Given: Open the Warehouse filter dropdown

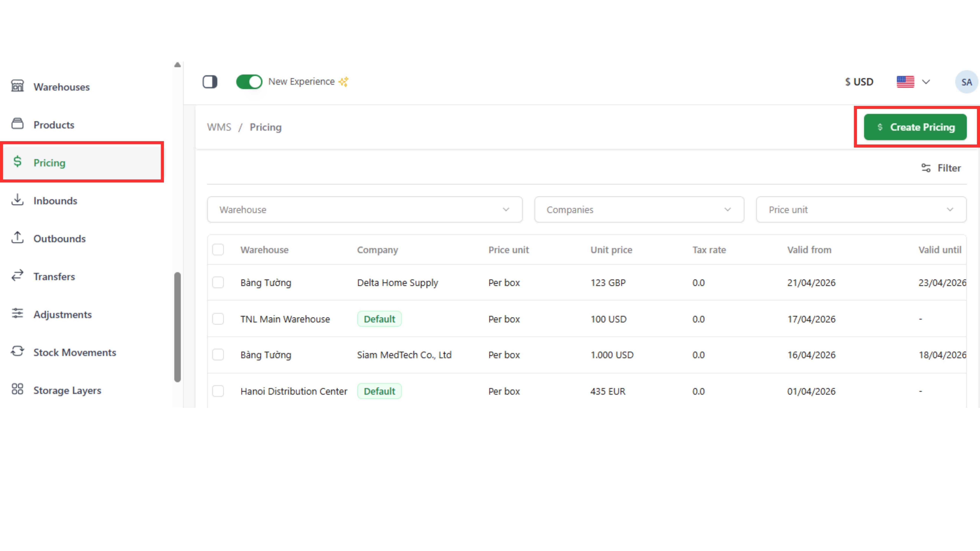Looking at the screenshot, I should [x=365, y=209].
